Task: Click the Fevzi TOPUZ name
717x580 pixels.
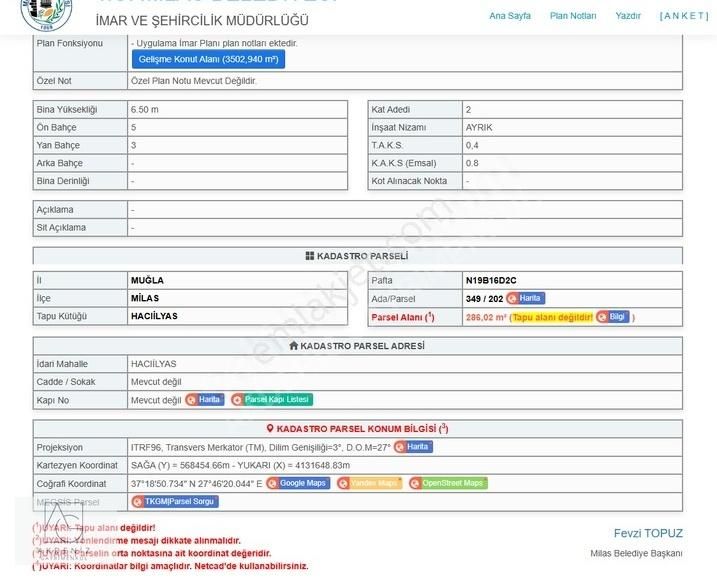Action: click(x=648, y=533)
